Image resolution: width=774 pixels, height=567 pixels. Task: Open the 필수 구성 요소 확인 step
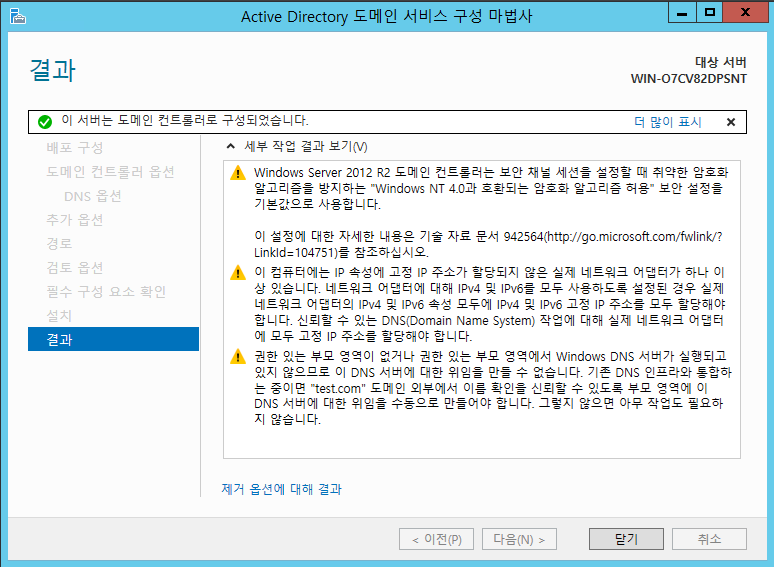(106, 292)
